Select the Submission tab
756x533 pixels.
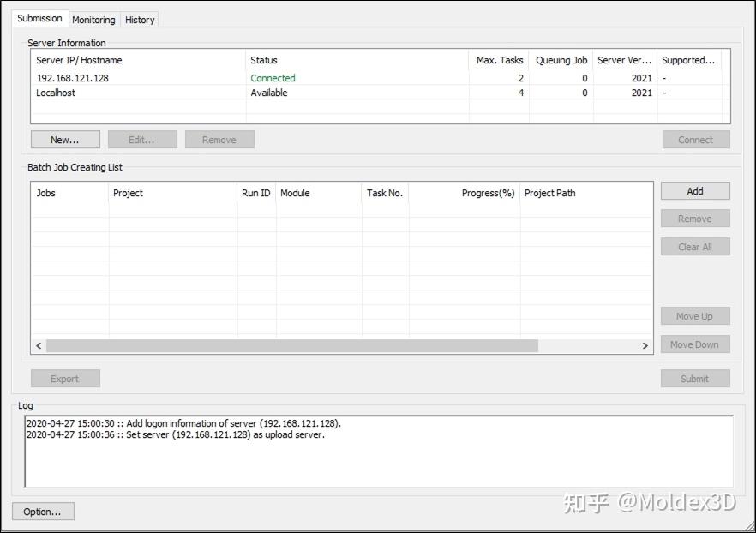pos(39,17)
